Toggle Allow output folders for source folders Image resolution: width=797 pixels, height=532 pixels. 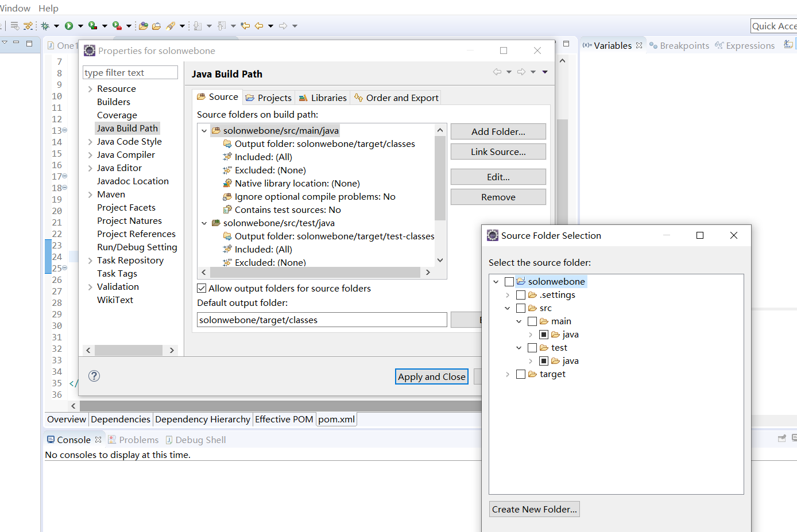(202, 288)
